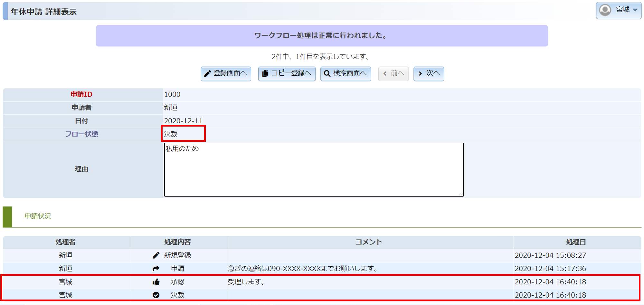
Task: Click 宮城 in the 決裁 history row
Action: 65,295
